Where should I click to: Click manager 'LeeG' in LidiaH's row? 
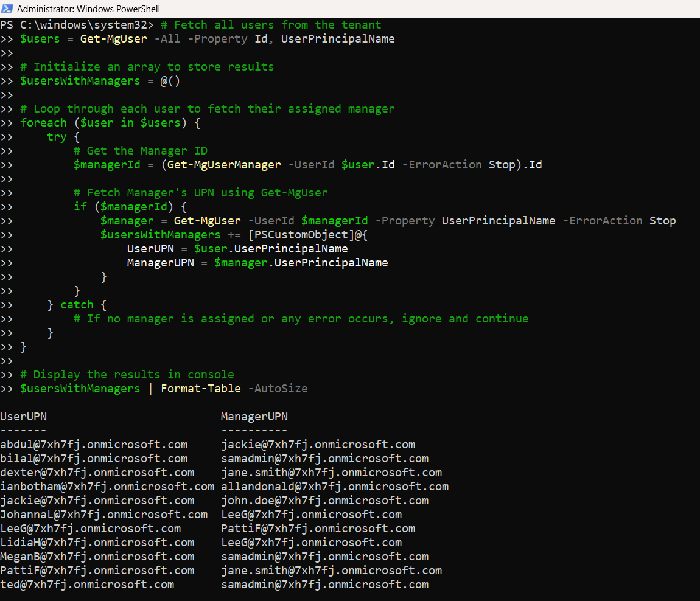pos(311,543)
